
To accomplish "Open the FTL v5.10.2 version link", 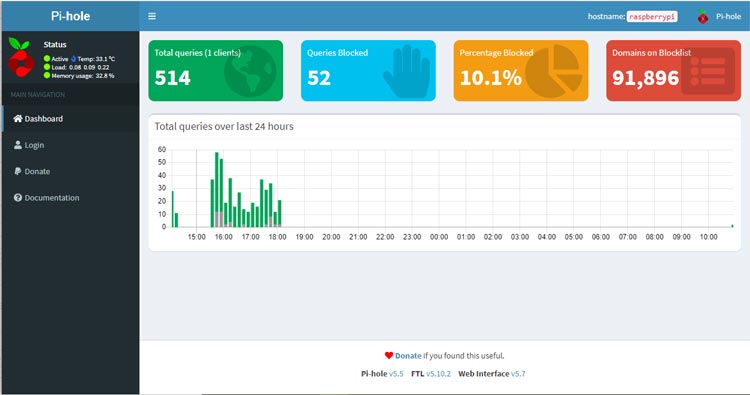I will pos(438,373).
